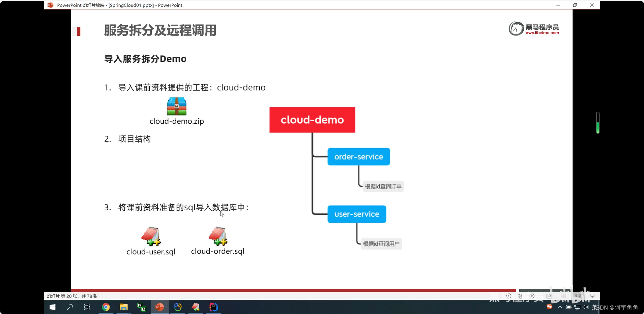Click the 根据id查询订单 label

[x=383, y=186]
